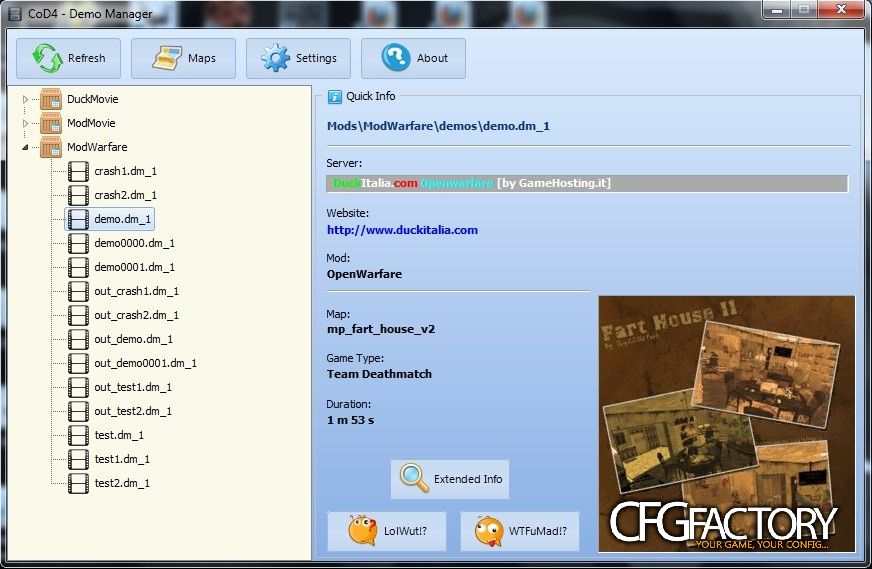The image size is (872, 569).
Task: Click the film icon for out_demo.dm_1
Action: tap(78, 339)
